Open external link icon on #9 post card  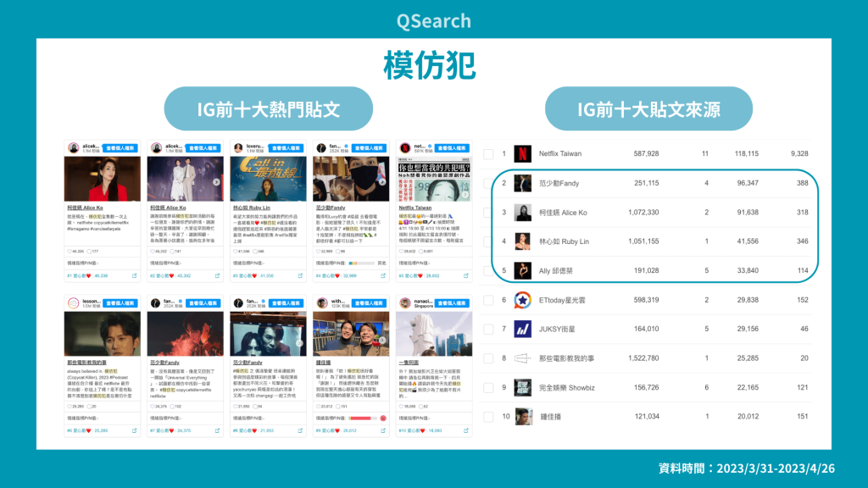click(383, 430)
